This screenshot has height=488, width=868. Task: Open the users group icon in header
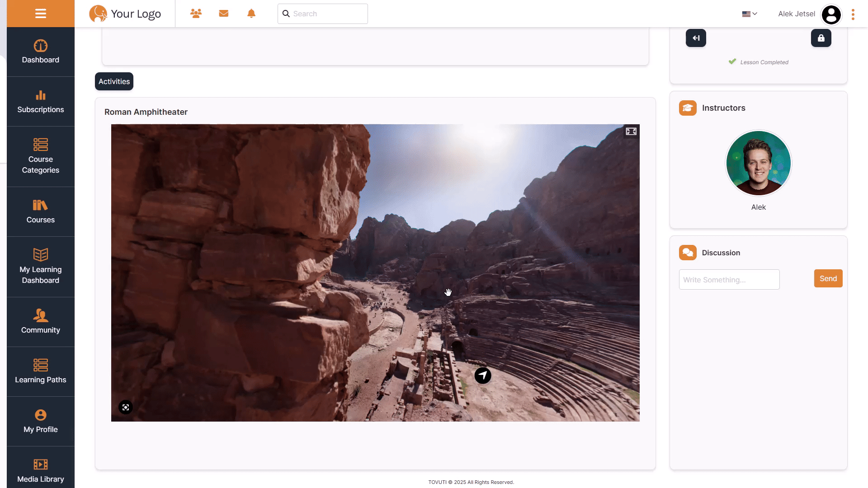pyautogui.click(x=196, y=14)
